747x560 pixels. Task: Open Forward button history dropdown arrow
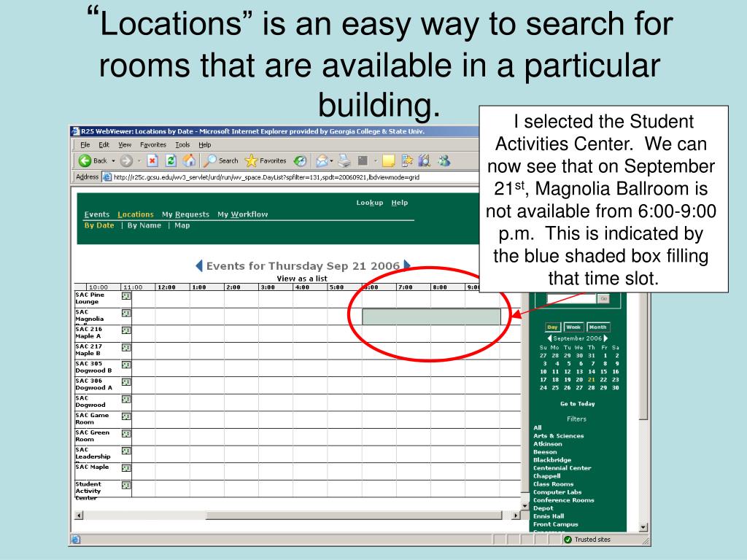(139, 161)
